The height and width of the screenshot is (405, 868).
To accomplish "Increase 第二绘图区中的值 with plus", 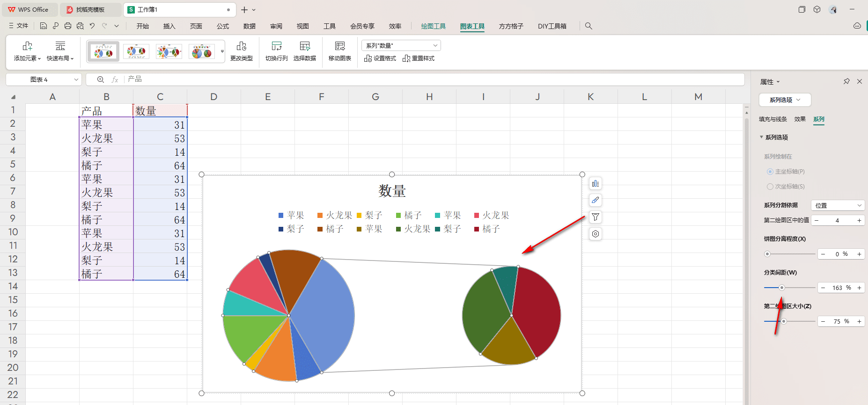I will pos(859,220).
